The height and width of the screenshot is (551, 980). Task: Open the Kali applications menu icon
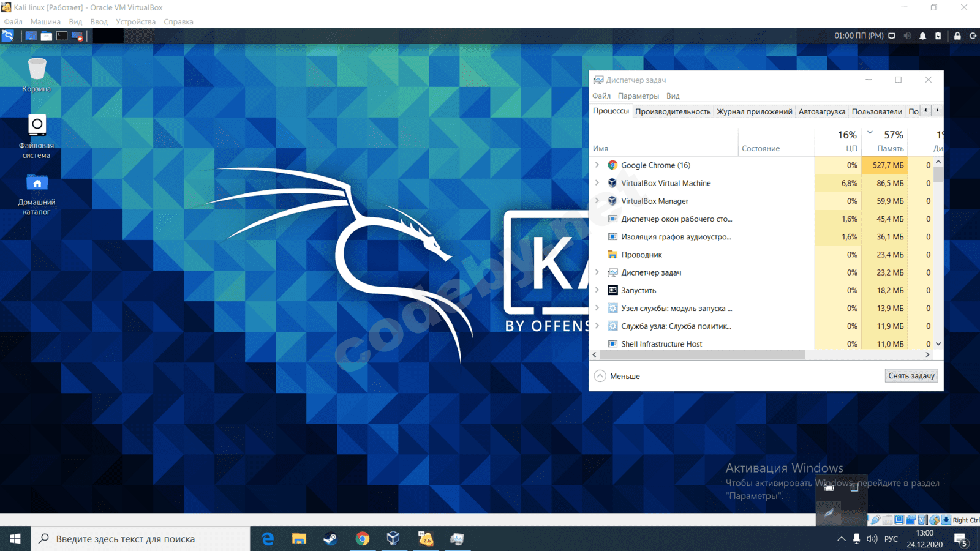tap(8, 36)
